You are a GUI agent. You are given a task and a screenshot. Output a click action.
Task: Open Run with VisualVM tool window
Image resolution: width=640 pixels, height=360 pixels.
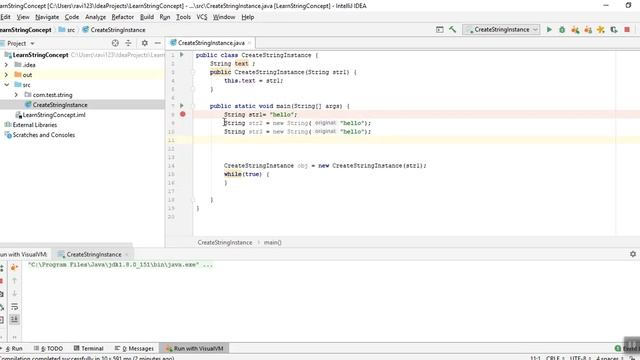[194, 349]
